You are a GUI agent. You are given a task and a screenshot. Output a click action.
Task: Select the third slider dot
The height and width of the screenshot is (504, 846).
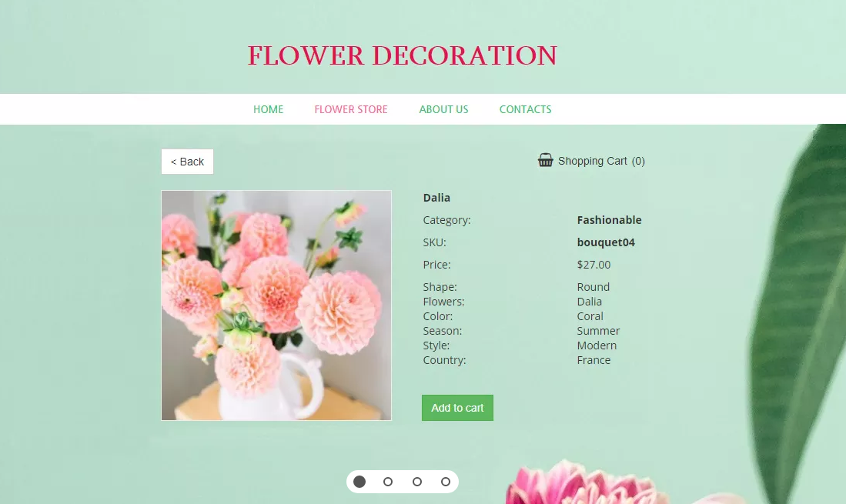pyautogui.click(x=417, y=482)
